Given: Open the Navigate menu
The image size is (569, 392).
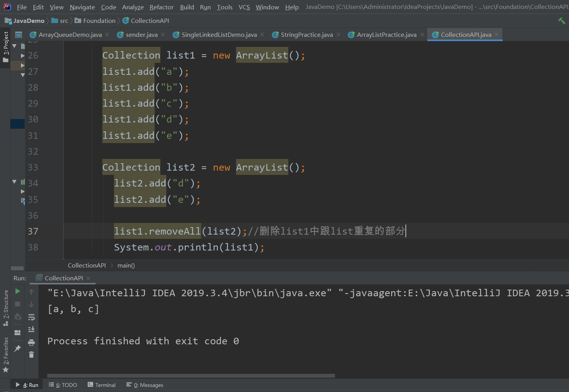Looking at the screenshot, I should pos(82,7).
